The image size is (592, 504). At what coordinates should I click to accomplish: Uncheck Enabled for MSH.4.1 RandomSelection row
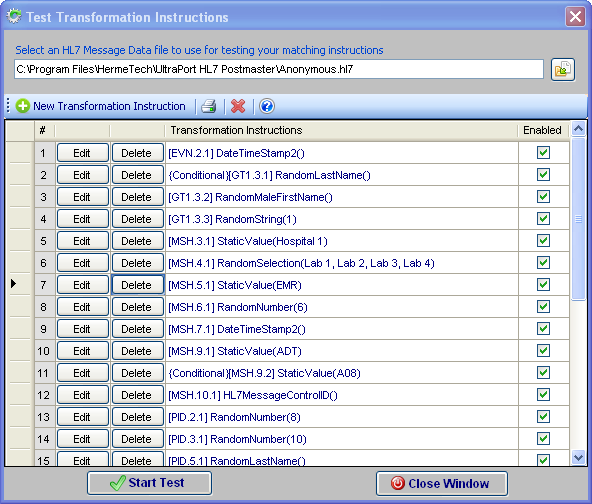543,262
